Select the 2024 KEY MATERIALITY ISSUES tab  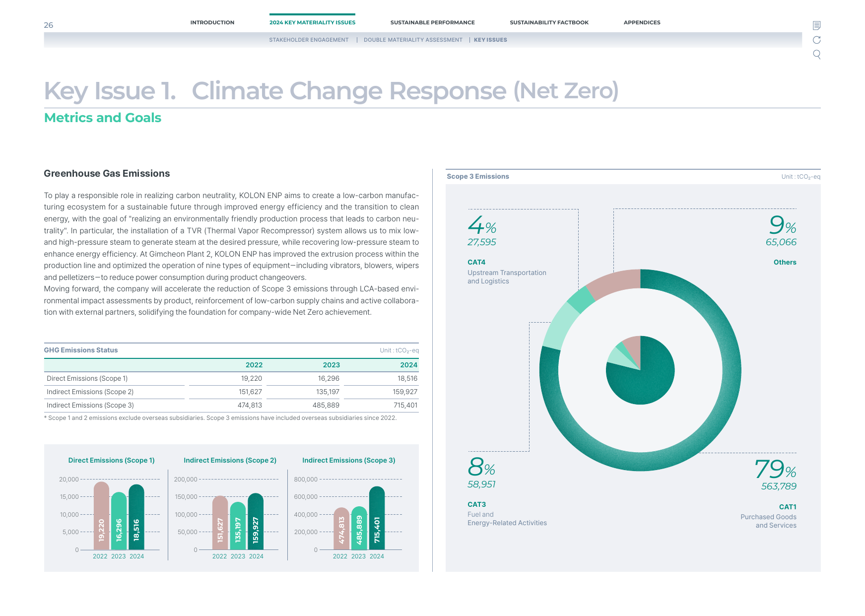(312, 22)
